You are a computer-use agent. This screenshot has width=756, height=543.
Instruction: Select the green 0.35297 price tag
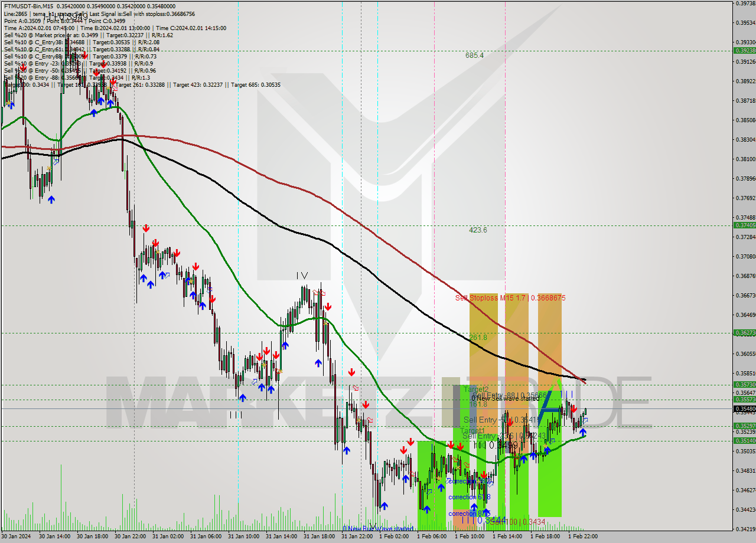[x=744, y=426]
